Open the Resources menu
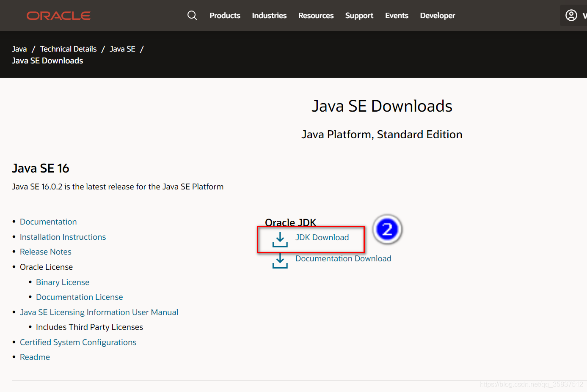Screen dimensions: 587x392 tap(316, 15)
